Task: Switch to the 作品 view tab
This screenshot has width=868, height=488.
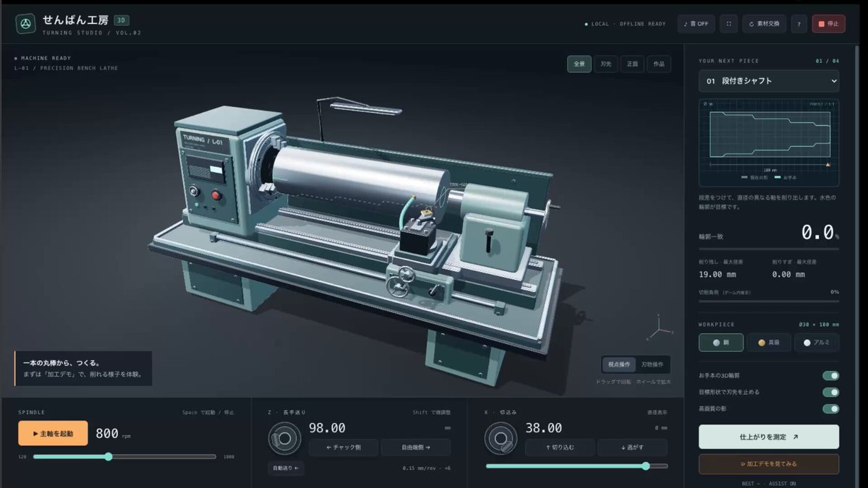Action: tap(659, 64)
